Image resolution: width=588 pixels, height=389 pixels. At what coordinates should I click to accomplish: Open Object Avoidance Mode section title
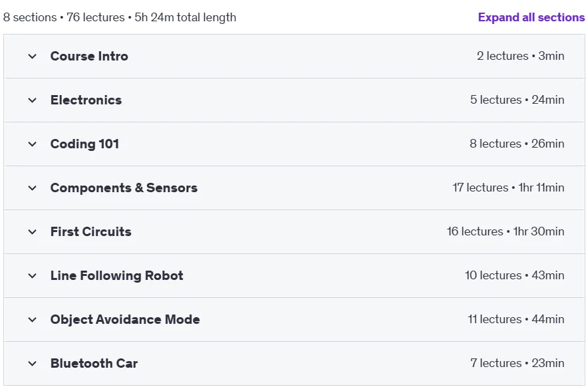click(x=125, y=320)
